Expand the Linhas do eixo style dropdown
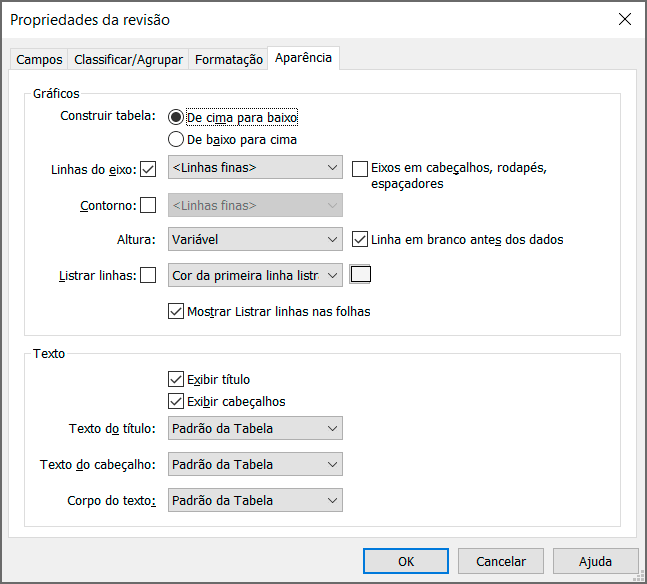Screen dimensions: 647x584 [x=256, y=168]
